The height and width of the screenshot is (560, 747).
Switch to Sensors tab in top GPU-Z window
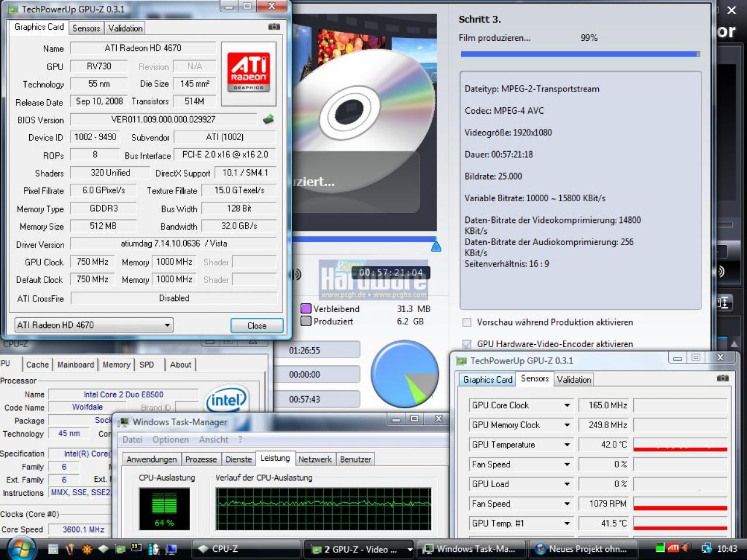(x=86, y=28)
